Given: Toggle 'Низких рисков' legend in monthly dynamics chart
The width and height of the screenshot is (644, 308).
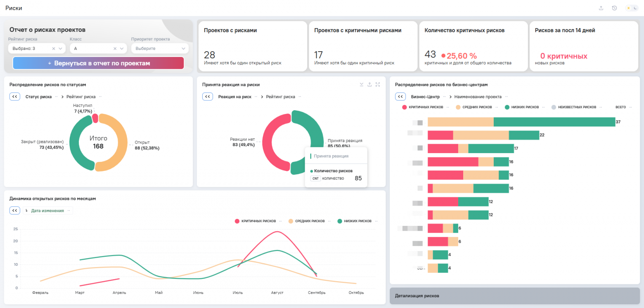Looking at the screenshot, I should [x=354, y=221].
